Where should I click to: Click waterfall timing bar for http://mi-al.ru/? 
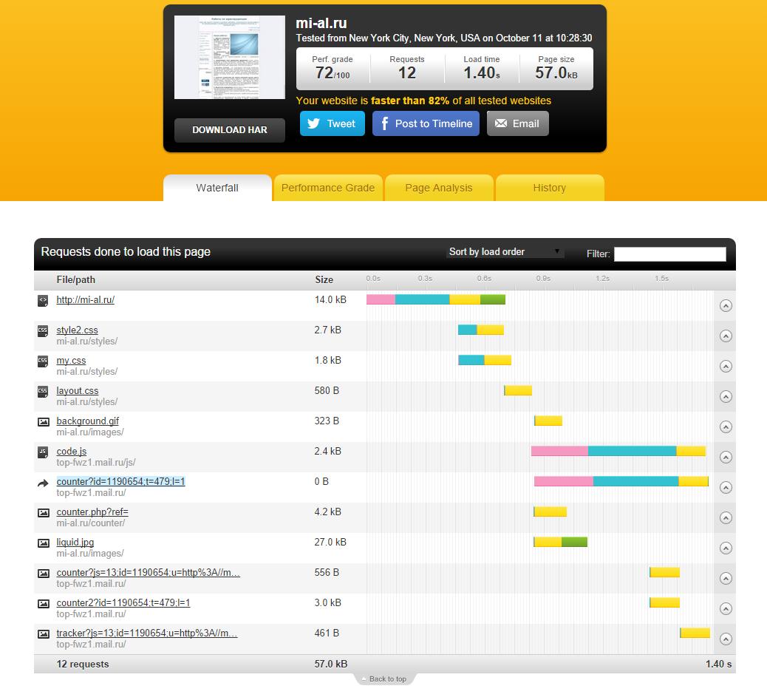point(436,299)
